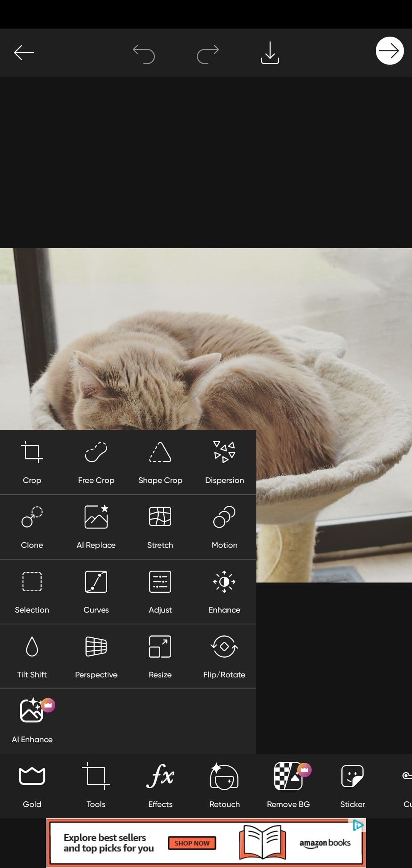
Task: Open the Adjust tool
Action: tap(160, 592)
